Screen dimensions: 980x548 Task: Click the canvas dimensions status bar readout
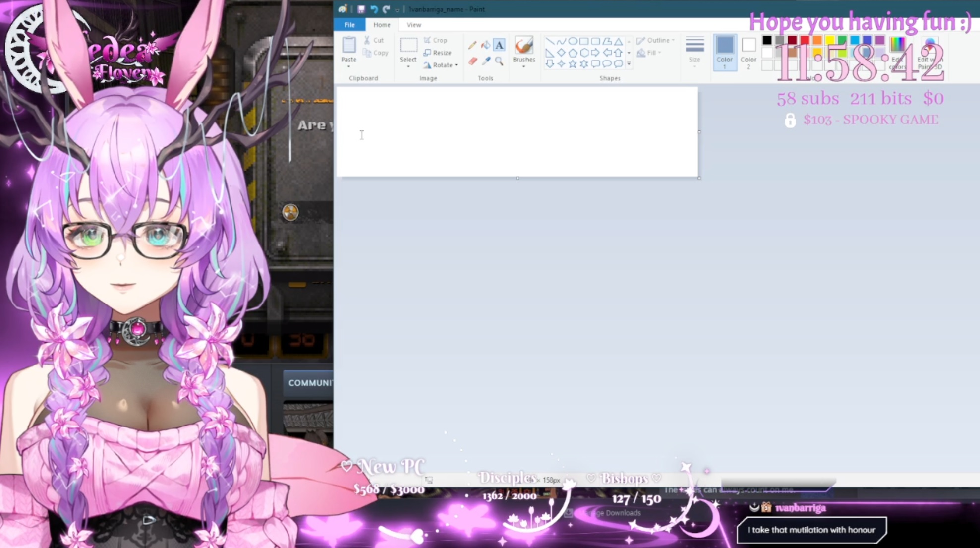(544, 480)
